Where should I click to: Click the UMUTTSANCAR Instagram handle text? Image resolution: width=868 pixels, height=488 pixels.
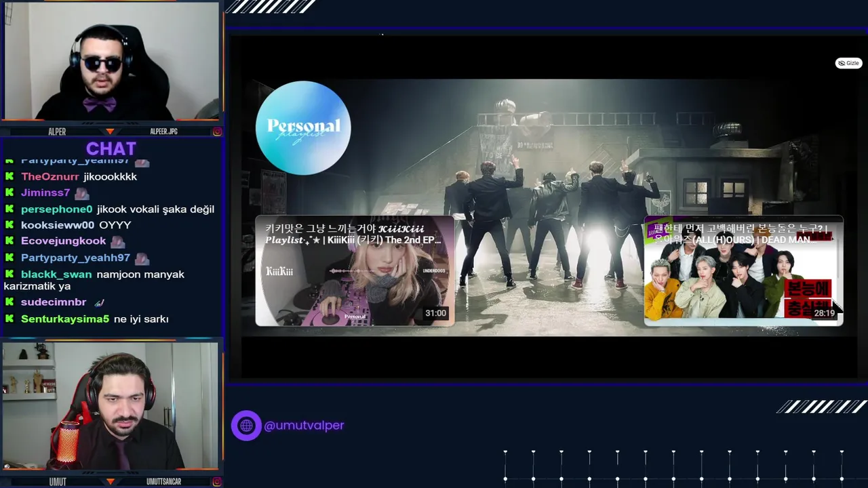(x=164, y=482)
